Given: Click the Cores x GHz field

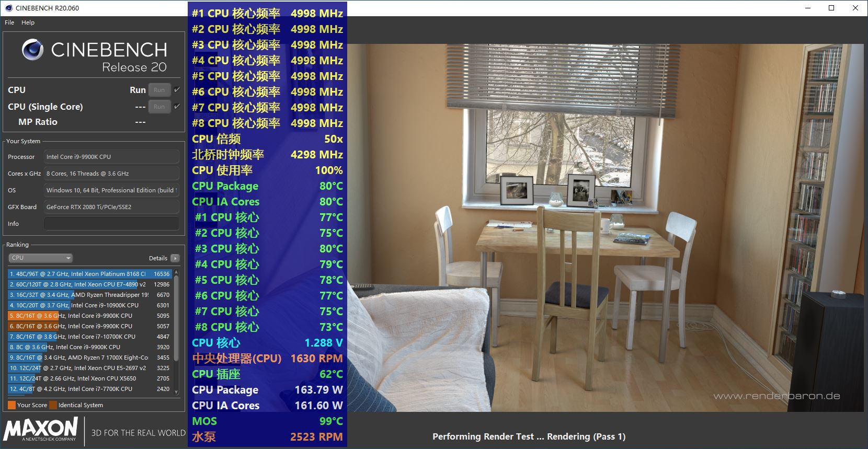Looking at the screenshot, I should tap(111, 174).
